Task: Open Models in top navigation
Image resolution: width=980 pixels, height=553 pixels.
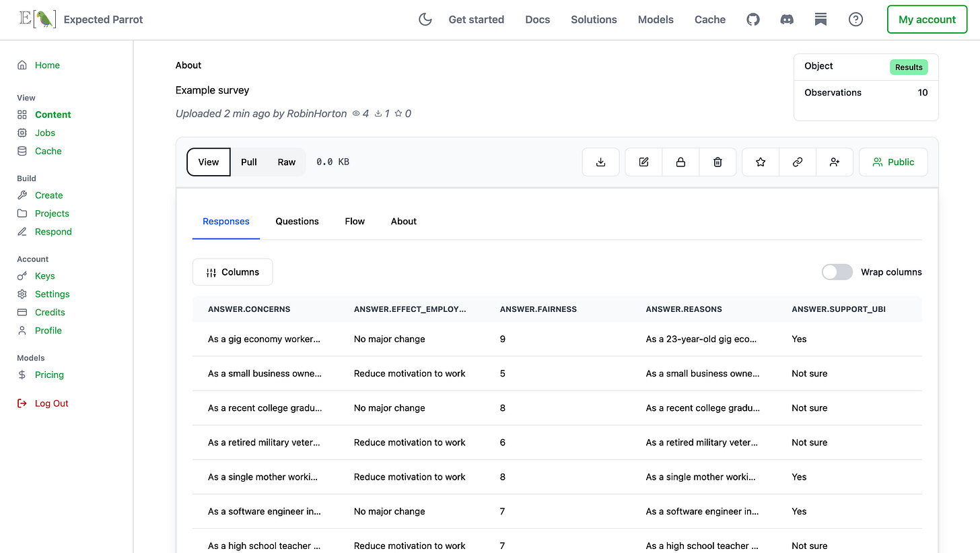Action: point(656,20)
